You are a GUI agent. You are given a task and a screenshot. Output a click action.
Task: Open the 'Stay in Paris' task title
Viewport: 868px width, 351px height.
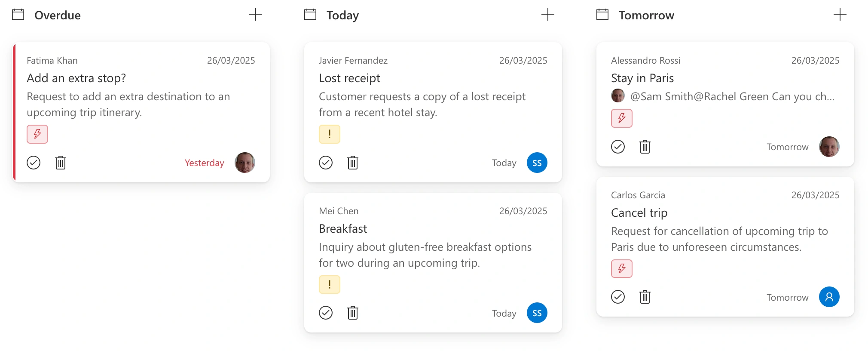pos(642,78)
